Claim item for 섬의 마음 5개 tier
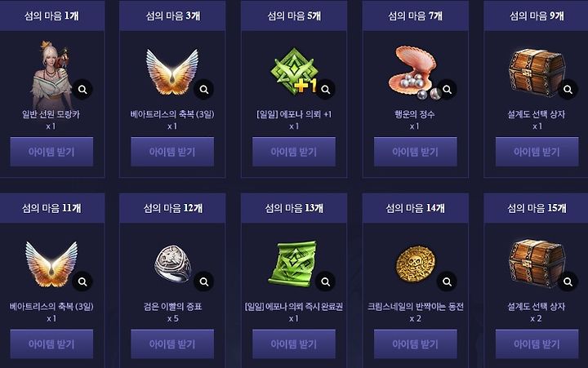588x368 pixels. 294,152
